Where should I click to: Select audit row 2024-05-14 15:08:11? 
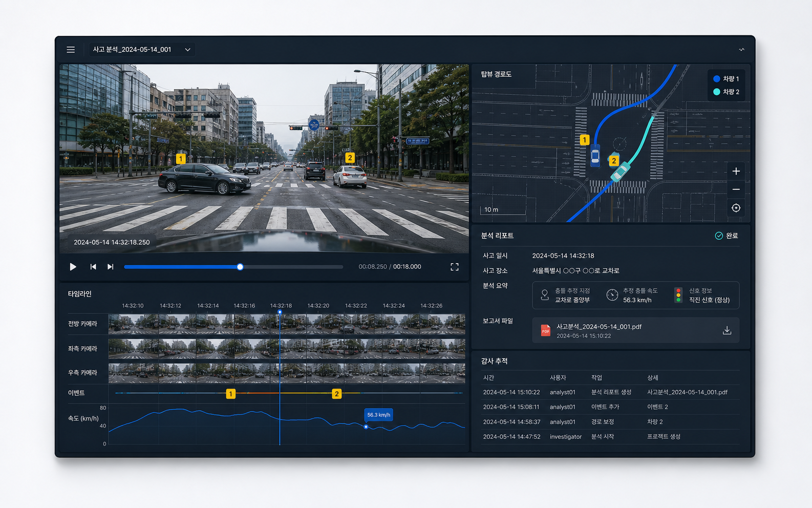coord(611,407)
